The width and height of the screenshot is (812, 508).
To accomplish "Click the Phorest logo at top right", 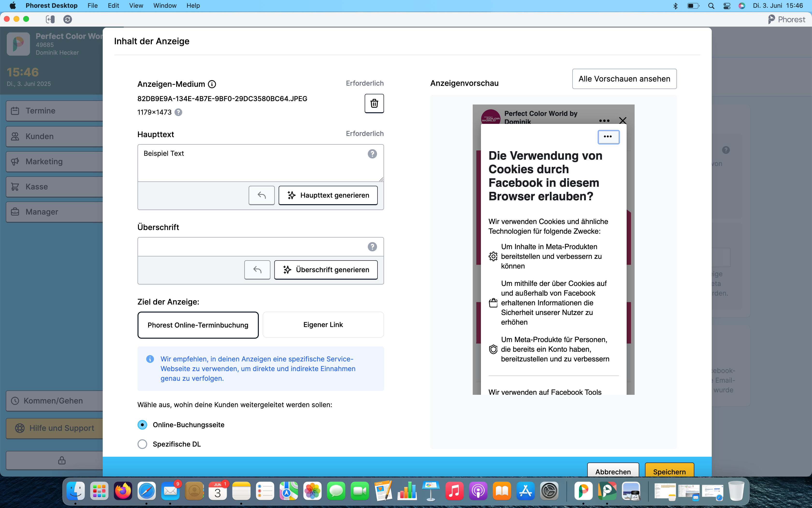I will pos(786,19).
